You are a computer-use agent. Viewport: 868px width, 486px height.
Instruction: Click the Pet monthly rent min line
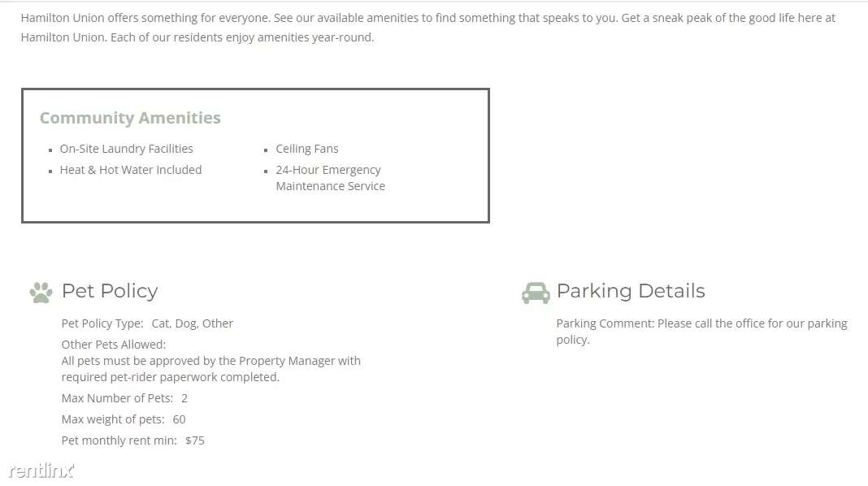[x=132, y=440]
